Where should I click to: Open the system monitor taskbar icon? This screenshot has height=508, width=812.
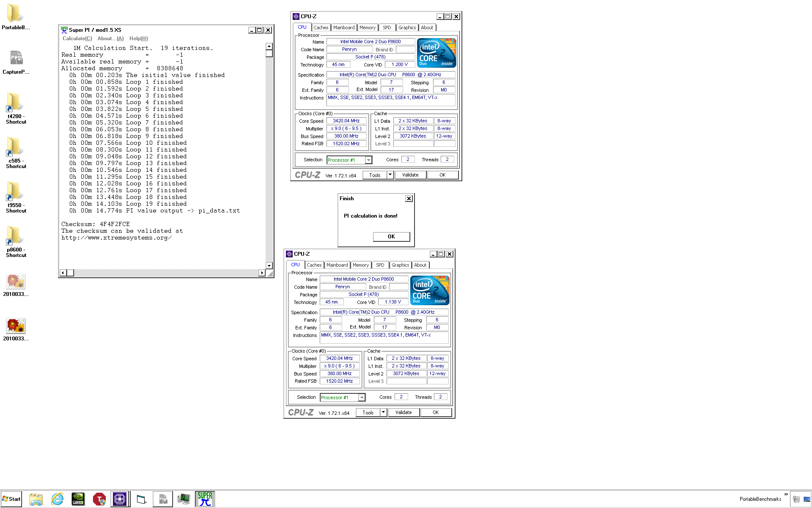184,499
